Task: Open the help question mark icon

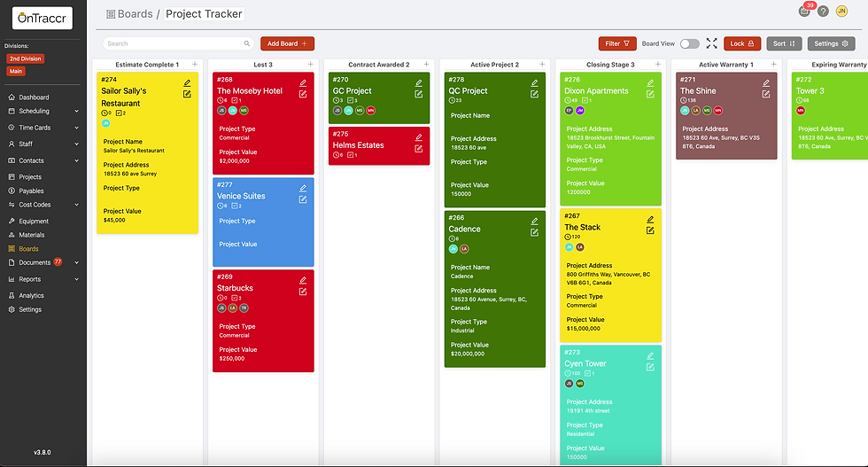Action: (823, 12)
